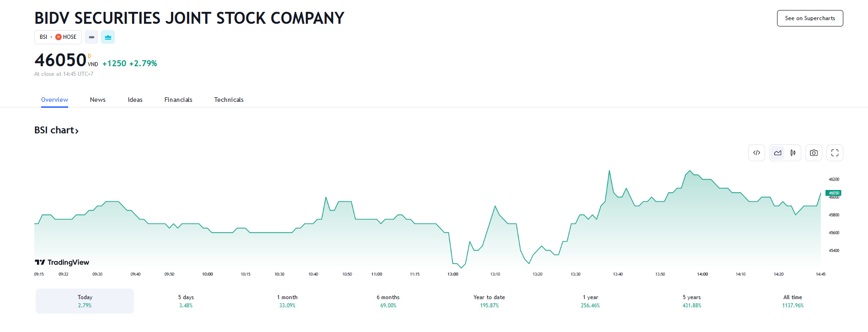Click the gray dash market status icon

[x=91, y=37]
